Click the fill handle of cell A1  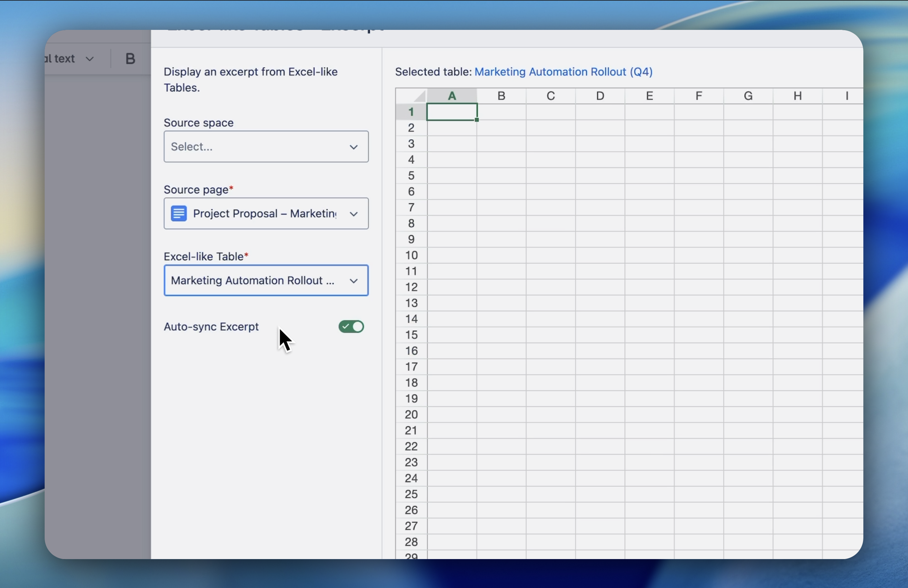tap(477, 120)
